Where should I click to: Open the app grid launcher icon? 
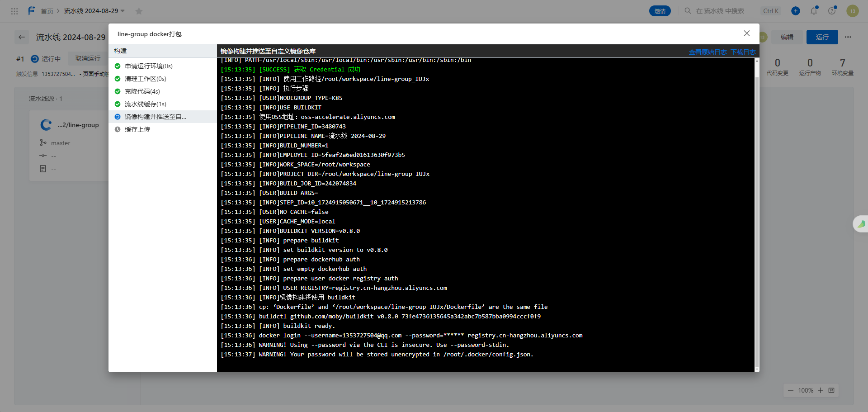click(x=14, y=11)
